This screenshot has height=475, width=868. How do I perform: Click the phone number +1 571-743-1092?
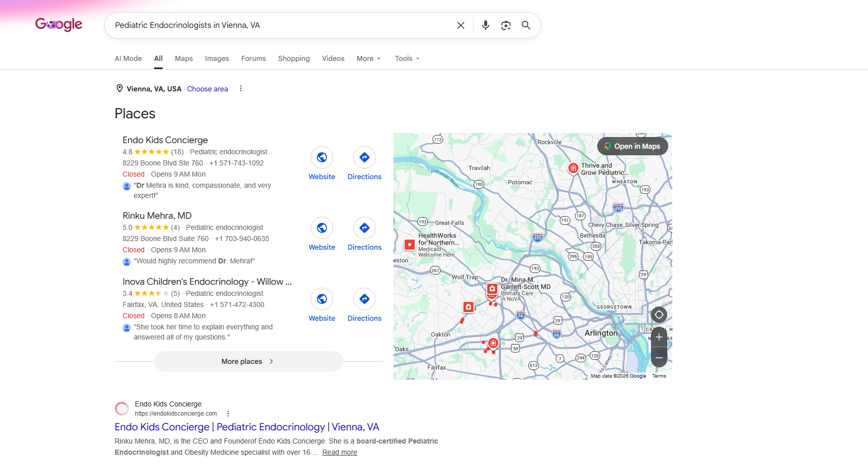(236, 163)
